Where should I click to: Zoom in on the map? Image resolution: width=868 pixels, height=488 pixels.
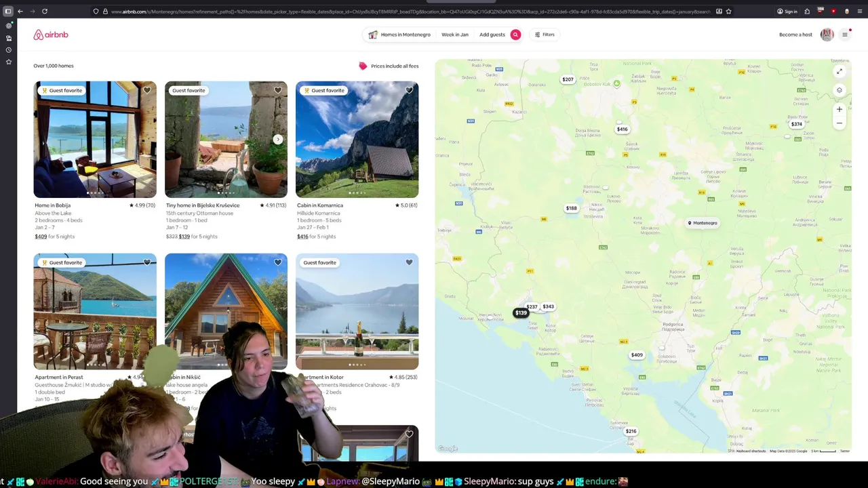pyautogui.click(x=839, y=109)
